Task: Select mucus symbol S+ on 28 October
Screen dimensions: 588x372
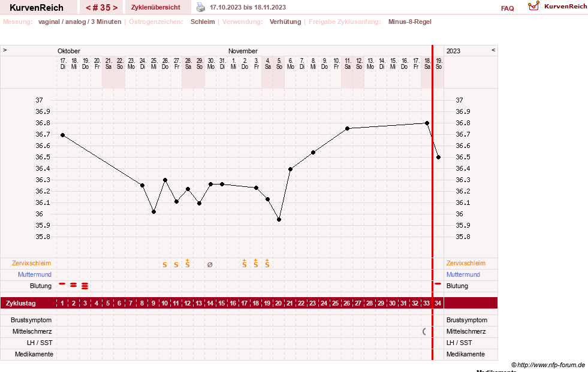Action: [x=188, y=264]
